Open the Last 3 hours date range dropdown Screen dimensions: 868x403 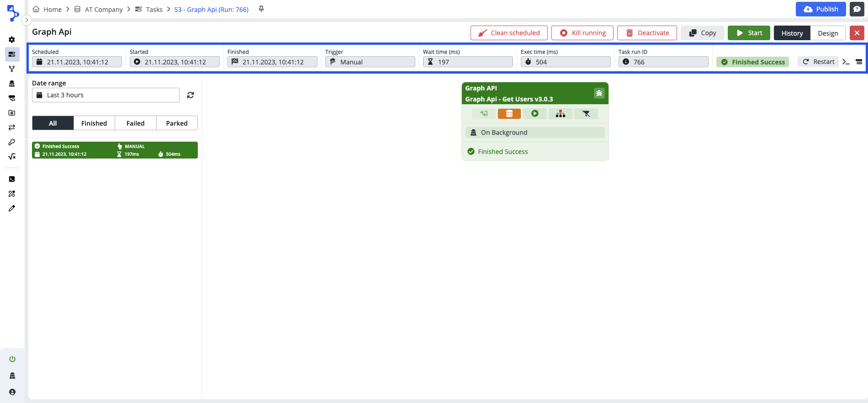pyautogui.click(x=106, y=95)
